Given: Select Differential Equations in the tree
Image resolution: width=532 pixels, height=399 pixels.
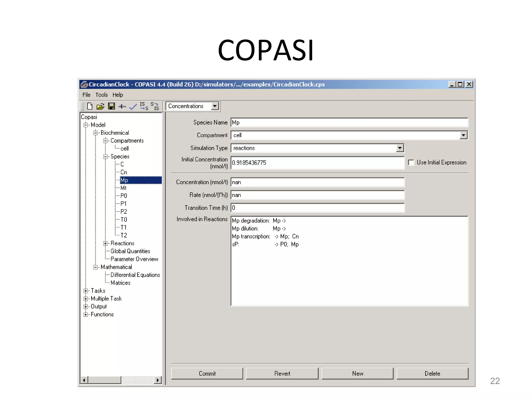Looking at the screenshot, I should (135, 275).
